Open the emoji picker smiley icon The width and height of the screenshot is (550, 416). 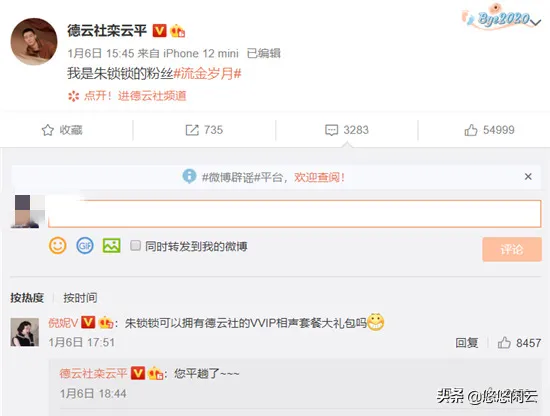click(58, 246)
